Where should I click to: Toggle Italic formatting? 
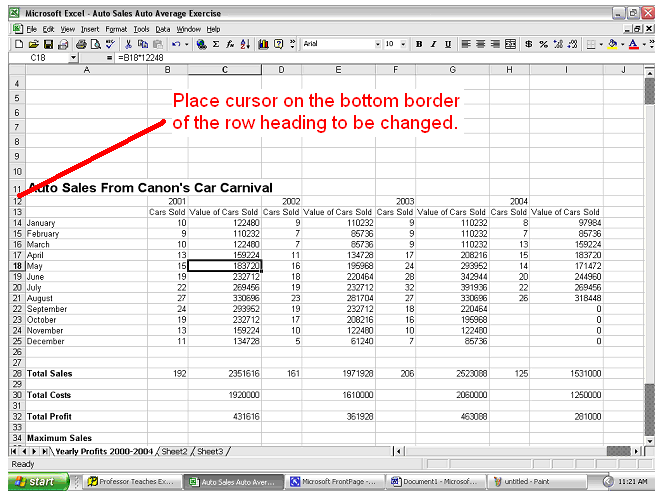click(434, 44)
